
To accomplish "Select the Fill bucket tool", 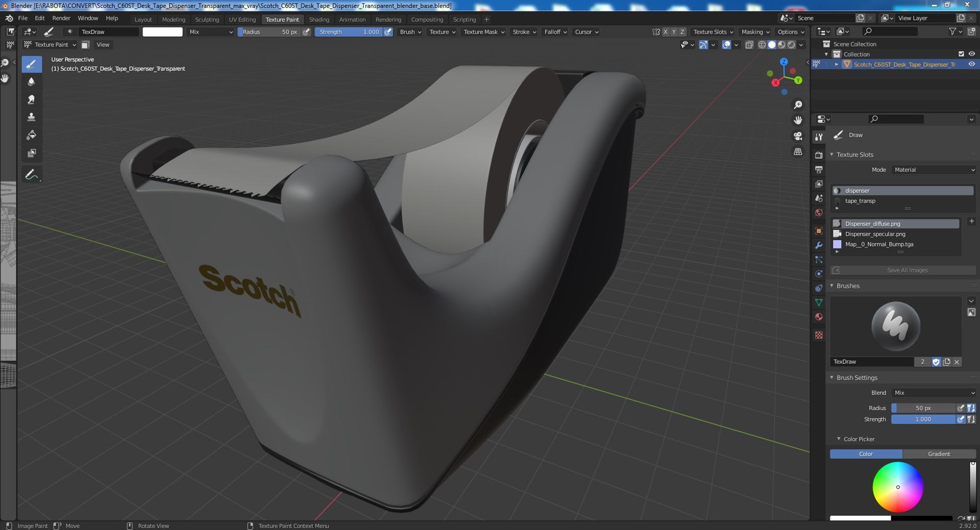I will coord(32,135).
